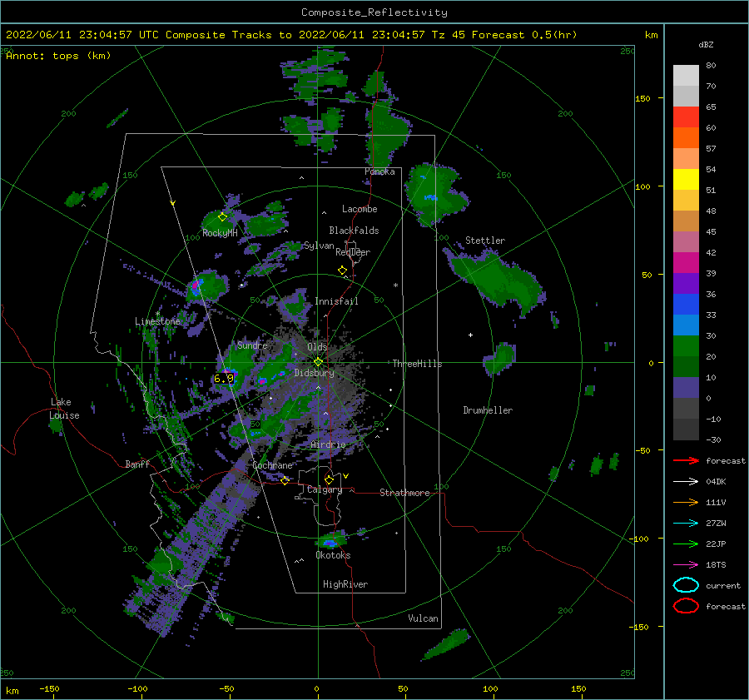Pick the bright green swatch above 20
The width and height of the screenshot is (749, 700).
coord(686,346)
